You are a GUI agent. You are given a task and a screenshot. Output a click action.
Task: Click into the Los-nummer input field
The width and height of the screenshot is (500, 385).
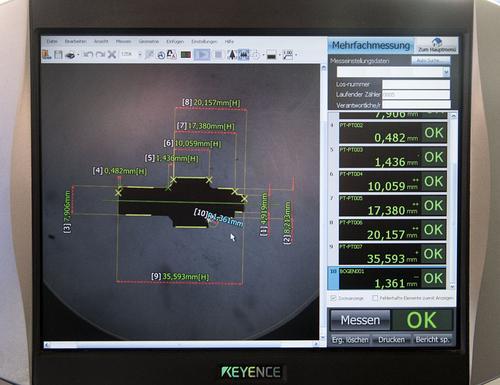click(416, 84)
